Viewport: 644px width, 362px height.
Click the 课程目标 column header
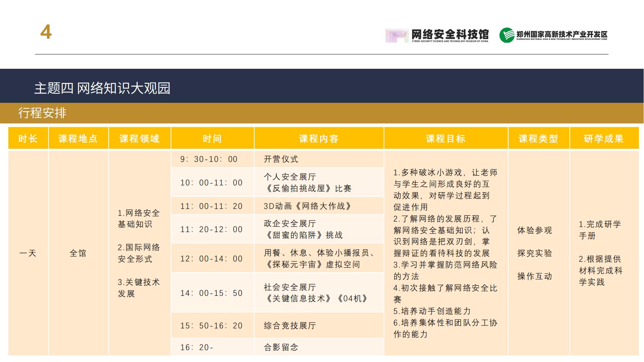coord(446,138)
